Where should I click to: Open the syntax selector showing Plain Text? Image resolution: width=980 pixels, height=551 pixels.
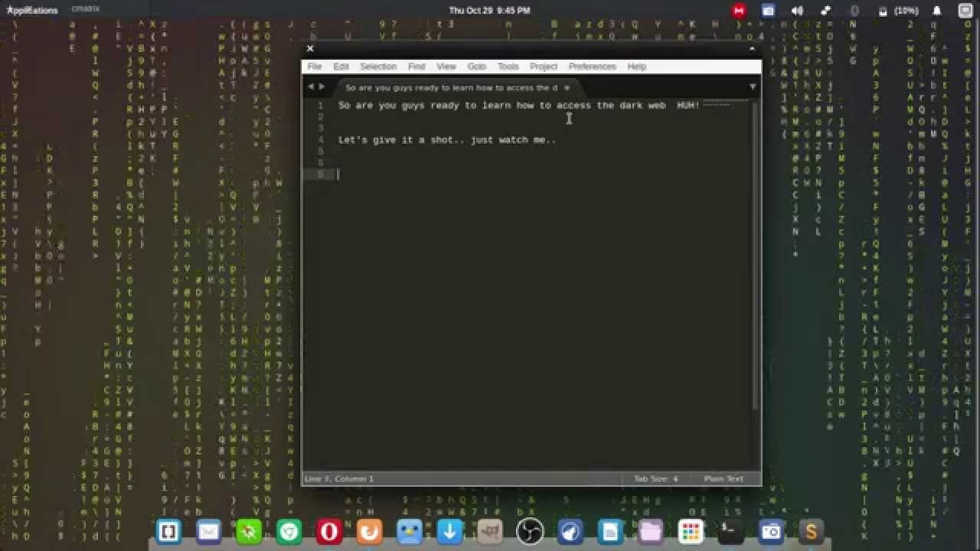(x=723, y=478)
